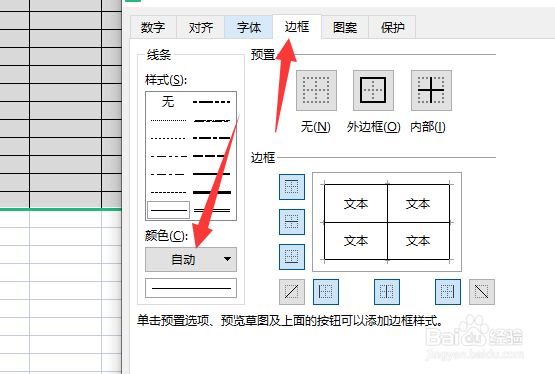This screenshot has width=555, height=374.
Task: Click the 无(N) preset label
Action: point(316,127)
